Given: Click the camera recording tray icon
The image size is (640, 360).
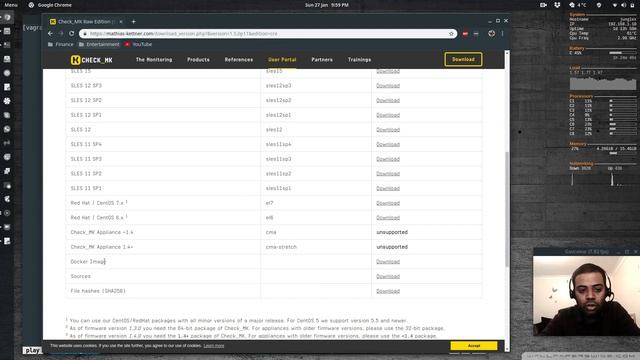Looking at the screenshot, I should (x=543, y=5).
